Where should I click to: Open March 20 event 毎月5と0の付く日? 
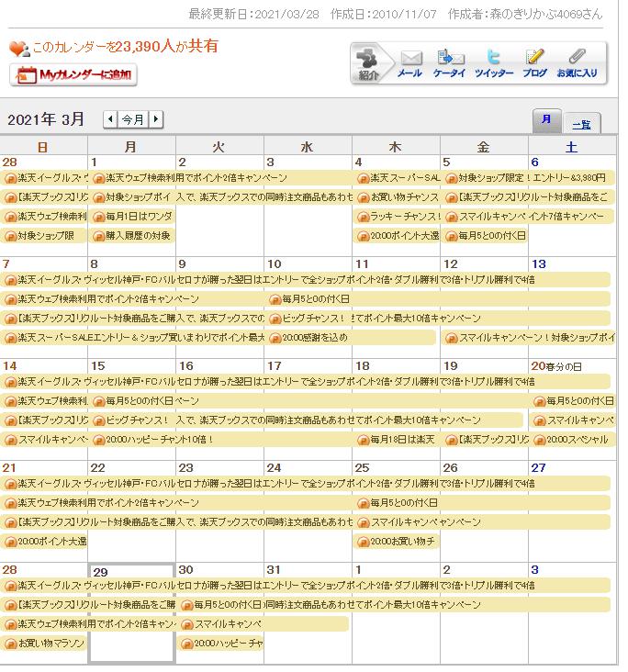pyautogui.click(x=573, y=401)
